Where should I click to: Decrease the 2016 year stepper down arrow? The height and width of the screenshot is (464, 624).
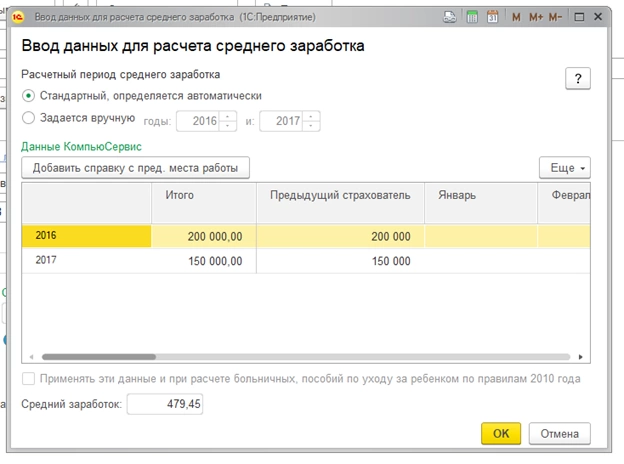228,126
